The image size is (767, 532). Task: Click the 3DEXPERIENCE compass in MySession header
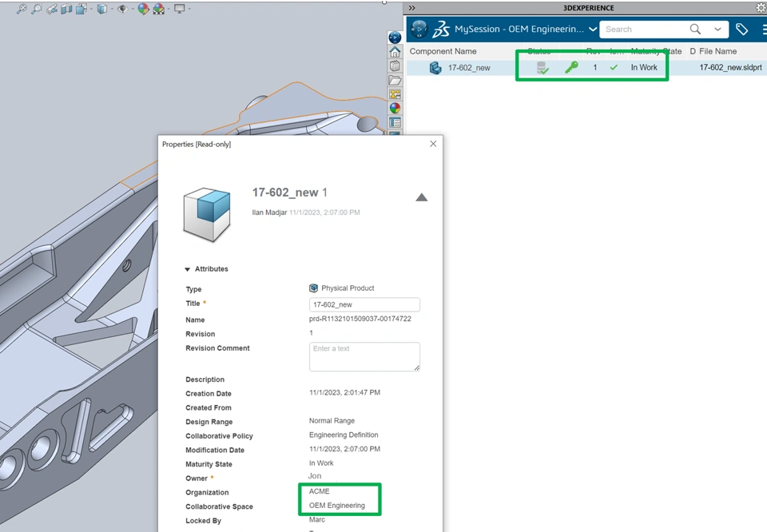(x=419, y=29)
